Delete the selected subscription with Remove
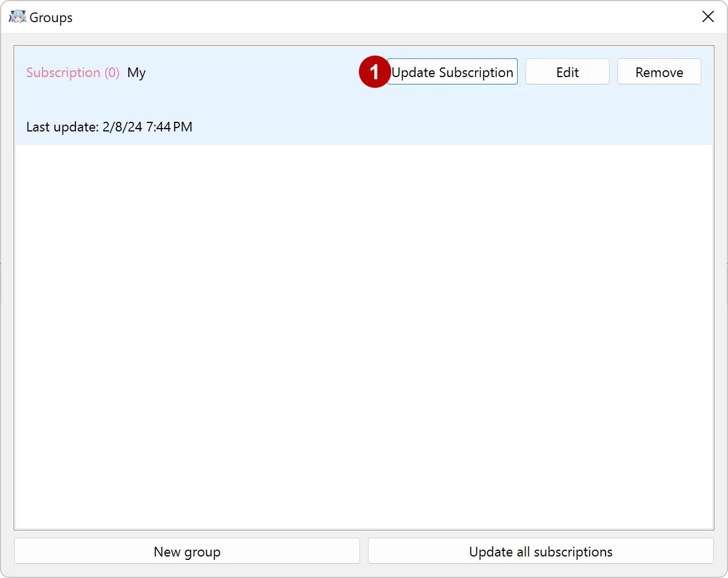The image size is (728, 578). point(659,71)
